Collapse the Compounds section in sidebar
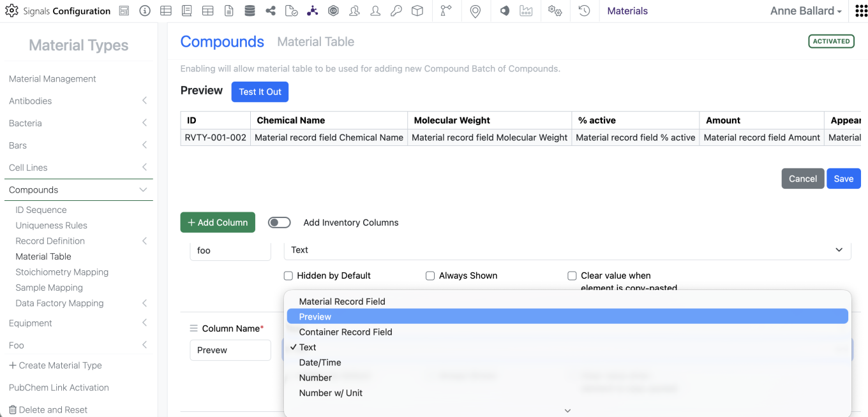The width and height of the screenshot is (868, 417). [x=143, y=190]
